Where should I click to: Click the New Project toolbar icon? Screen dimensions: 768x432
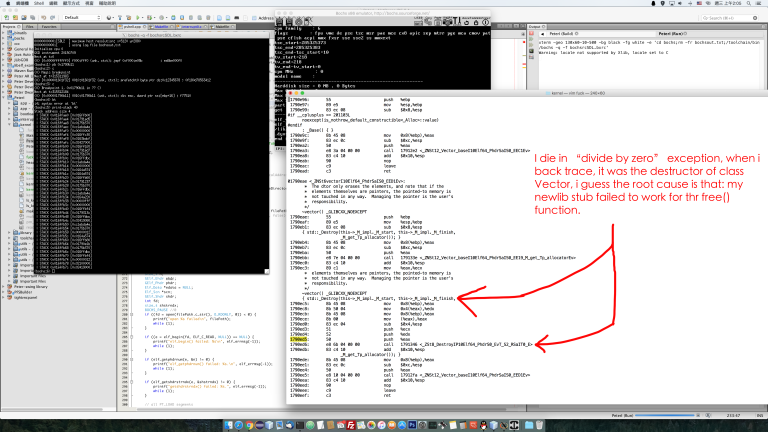coord(15,18)
